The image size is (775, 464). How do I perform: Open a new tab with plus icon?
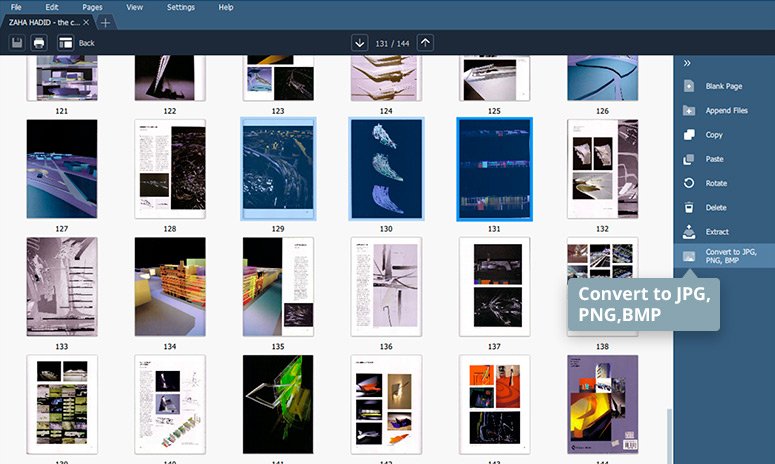(105, 23)
